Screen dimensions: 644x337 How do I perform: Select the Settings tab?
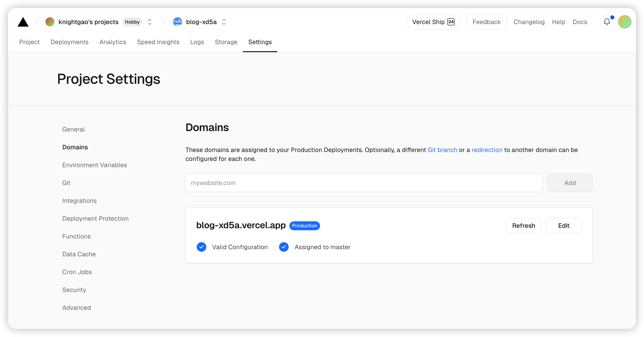pos(260,42)
